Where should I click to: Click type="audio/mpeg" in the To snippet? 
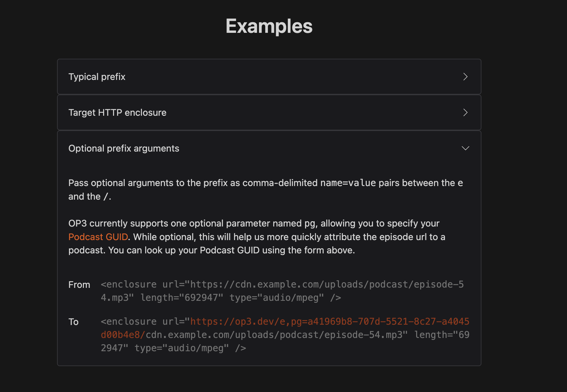coord(182,348)
